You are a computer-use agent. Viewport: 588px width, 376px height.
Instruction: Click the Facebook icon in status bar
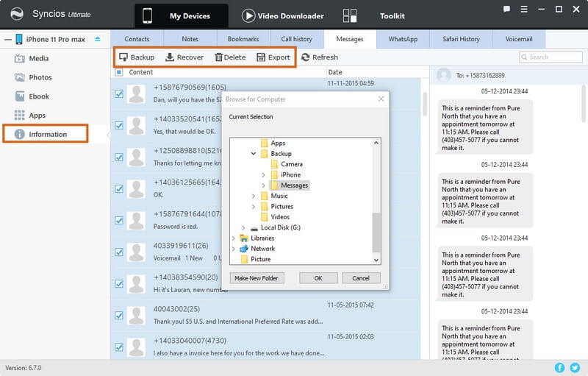click(x=559, y=367)
